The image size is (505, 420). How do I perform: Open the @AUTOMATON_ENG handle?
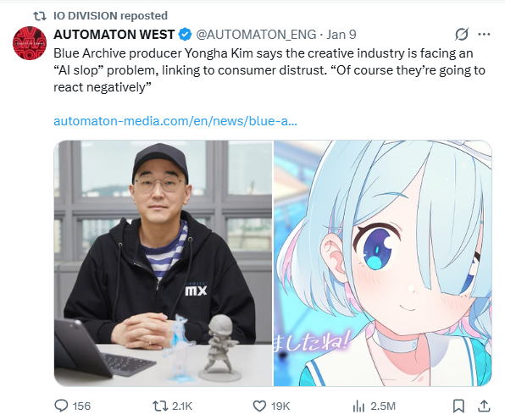coord(256,35)
